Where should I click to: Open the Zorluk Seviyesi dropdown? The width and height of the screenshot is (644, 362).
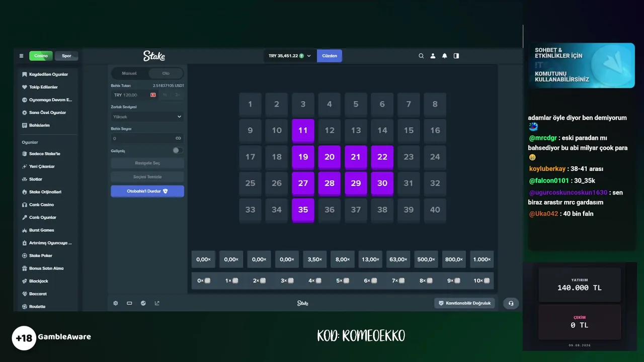[147, 117]
